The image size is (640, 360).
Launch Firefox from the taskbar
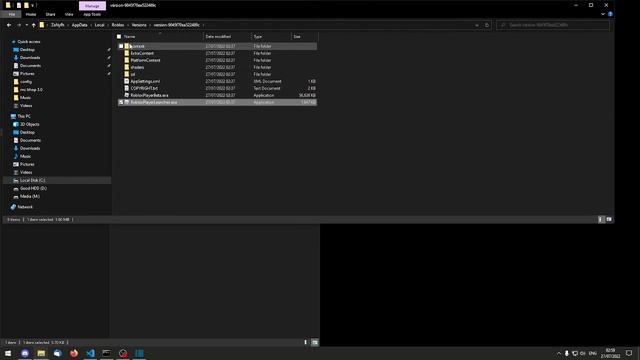pyautogui.click(x=74, y=353)
